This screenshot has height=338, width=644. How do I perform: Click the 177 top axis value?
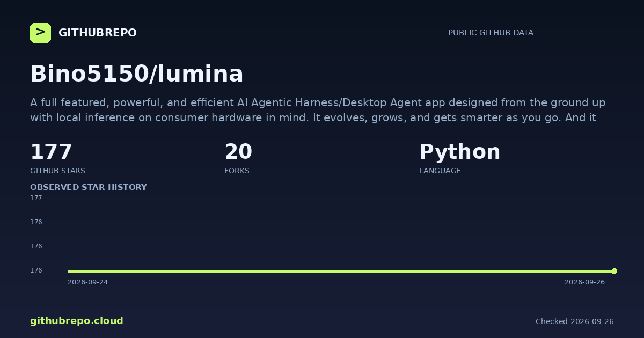coord(36,198)
